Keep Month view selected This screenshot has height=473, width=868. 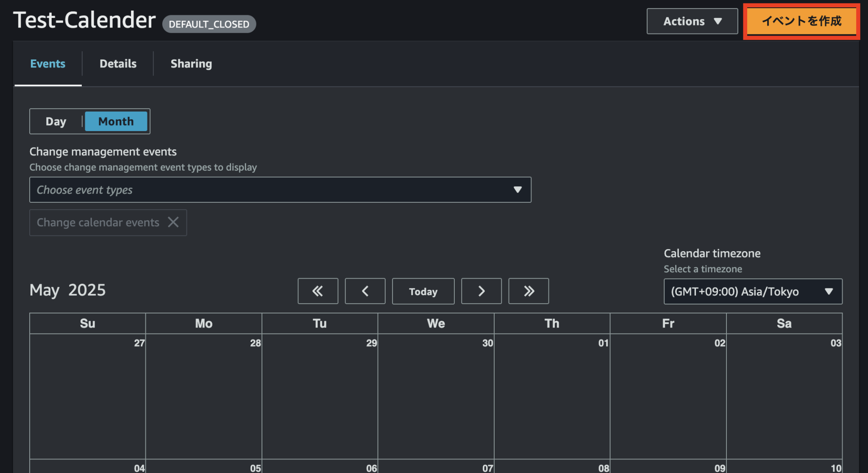pyautogui.click(x=116, y=121)
